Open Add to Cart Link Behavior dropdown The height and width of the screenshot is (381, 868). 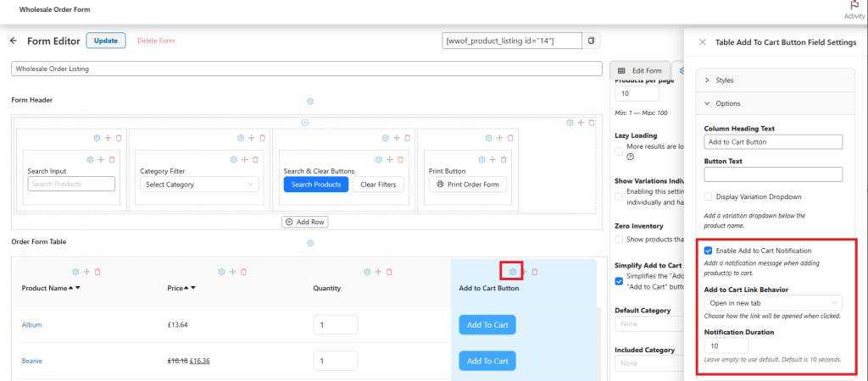(x=773, y=302)
